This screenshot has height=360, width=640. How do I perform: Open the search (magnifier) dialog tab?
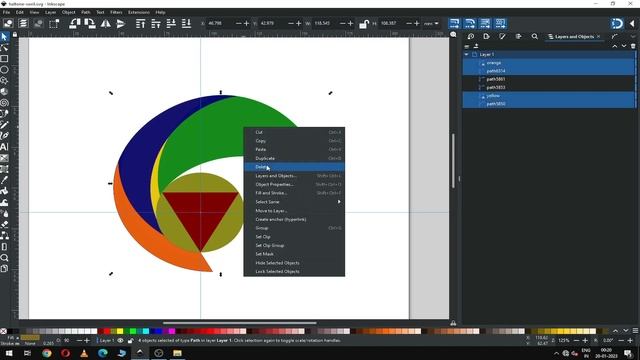coord(535,36)
